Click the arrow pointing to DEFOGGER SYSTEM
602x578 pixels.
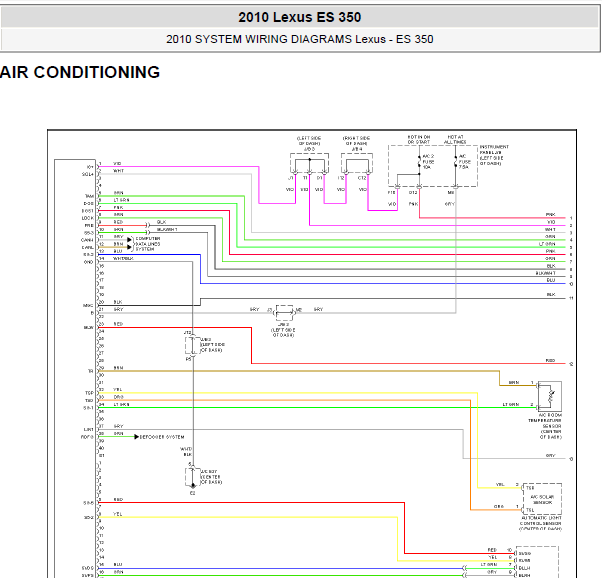click(136, 437)
